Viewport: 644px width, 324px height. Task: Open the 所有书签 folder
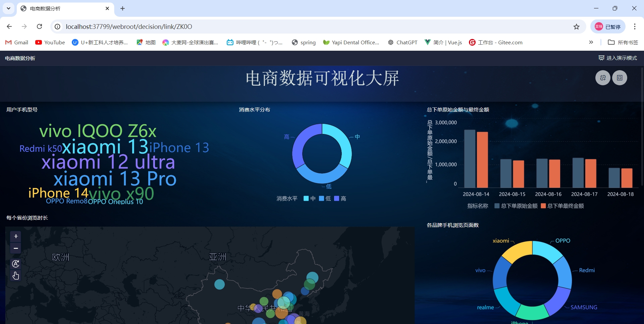623,42
